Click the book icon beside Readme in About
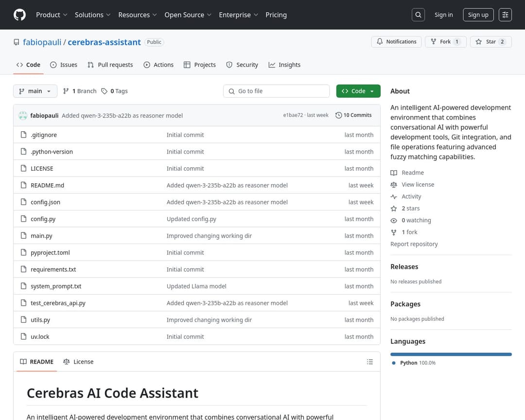The height and width of the screenshot is (420, 525). coord(394,173)
